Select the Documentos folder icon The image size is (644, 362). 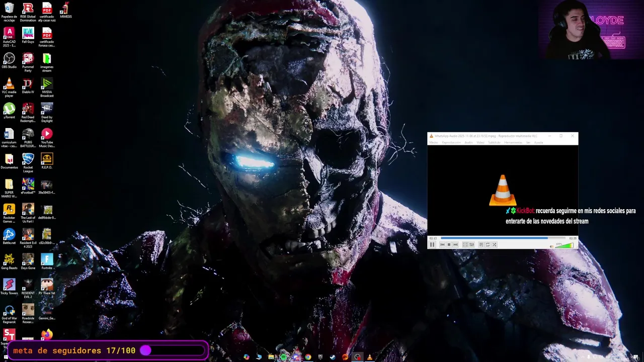[x=9, y=161]
